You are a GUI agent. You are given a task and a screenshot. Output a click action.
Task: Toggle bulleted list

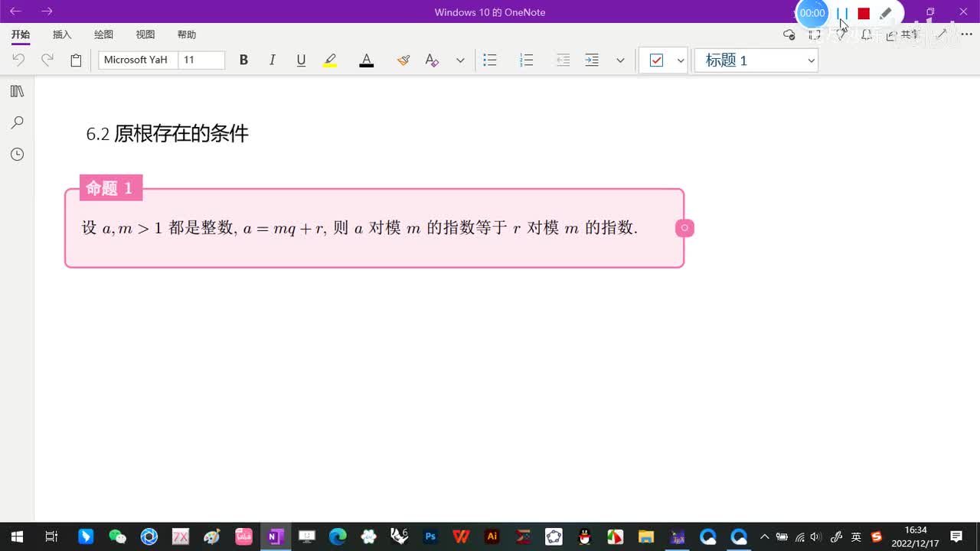point(490,60)
